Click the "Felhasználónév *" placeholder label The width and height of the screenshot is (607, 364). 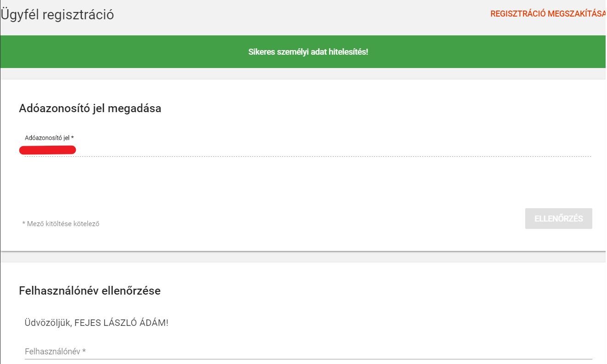pos(55,352)
